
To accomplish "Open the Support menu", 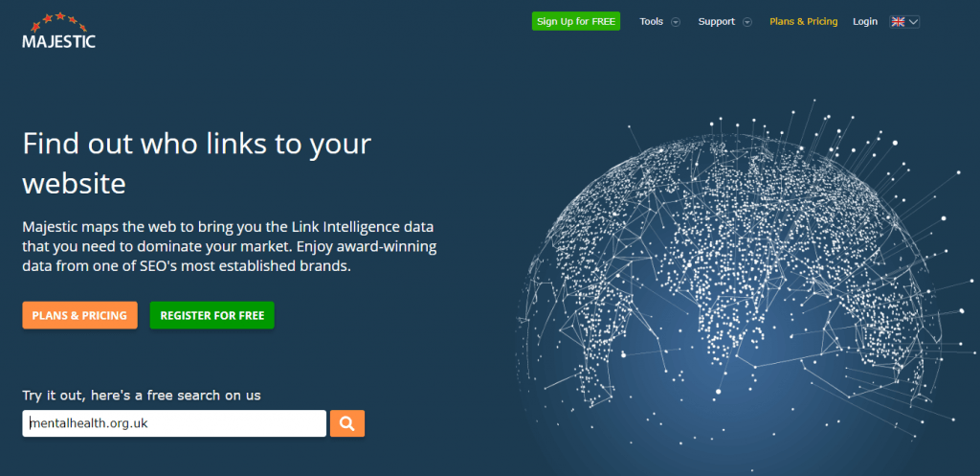I will [x=716, y=21].
